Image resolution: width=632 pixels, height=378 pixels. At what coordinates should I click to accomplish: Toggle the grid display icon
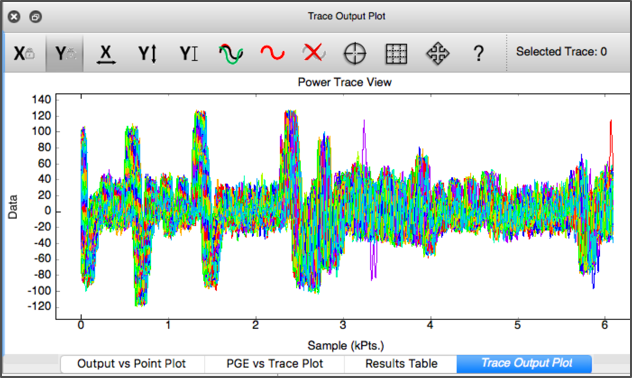click(x=396, y=54)
